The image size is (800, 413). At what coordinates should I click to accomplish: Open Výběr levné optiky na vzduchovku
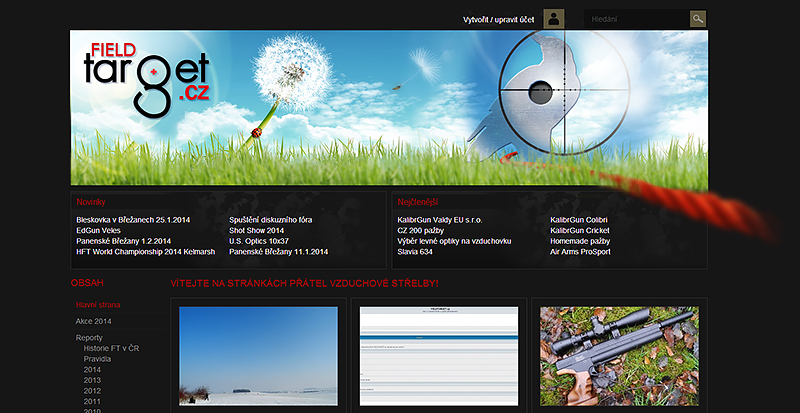(454, 241)
